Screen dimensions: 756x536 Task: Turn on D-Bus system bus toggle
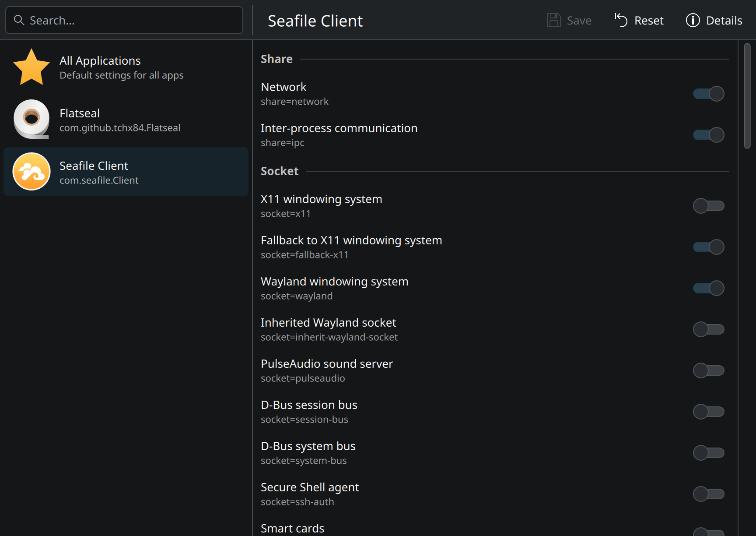coord(708,453)
